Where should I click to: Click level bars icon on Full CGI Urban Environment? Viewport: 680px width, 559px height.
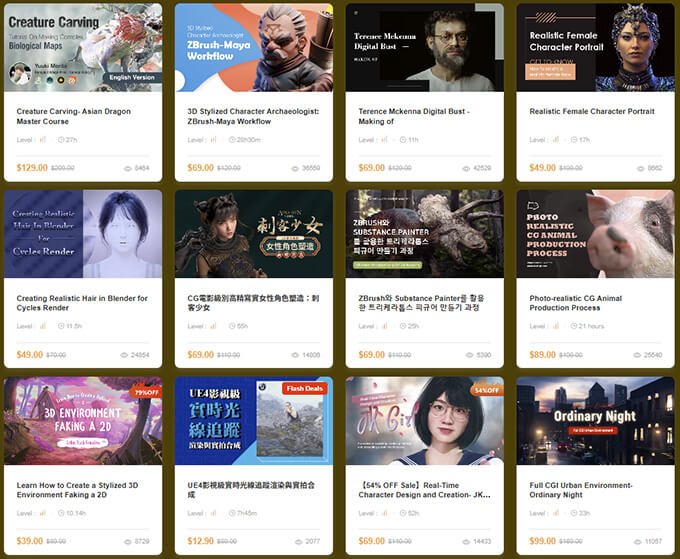point(556,513)
